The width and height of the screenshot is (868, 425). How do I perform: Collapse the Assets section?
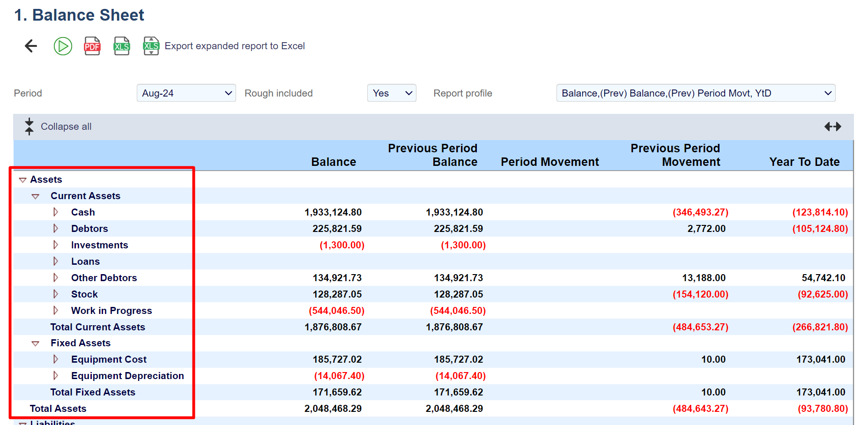pyautogui.click(x=22, y=180)
